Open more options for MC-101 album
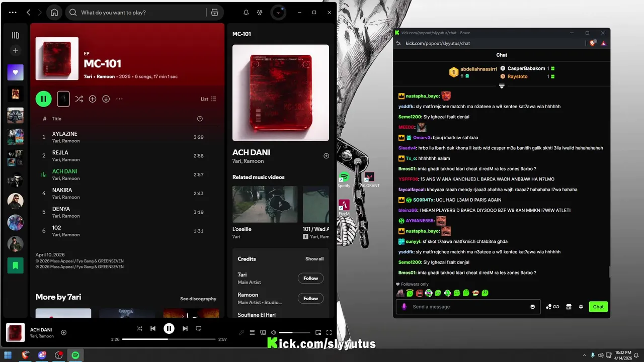Image resolution: width=644 pixels, height=362 pixels. pos(119,99)
